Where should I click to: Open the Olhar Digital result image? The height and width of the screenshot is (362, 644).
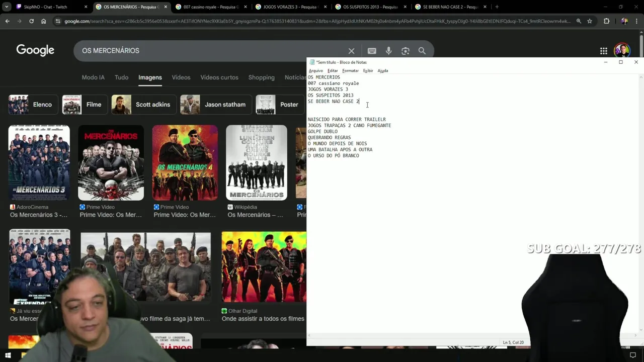tap(264, 267)
